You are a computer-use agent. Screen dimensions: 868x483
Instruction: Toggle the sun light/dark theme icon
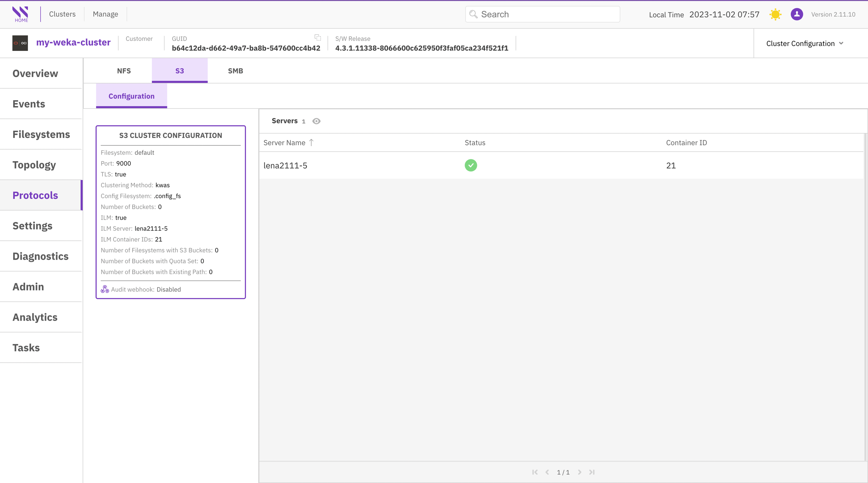pyautogui.click(x=775, y=14)
